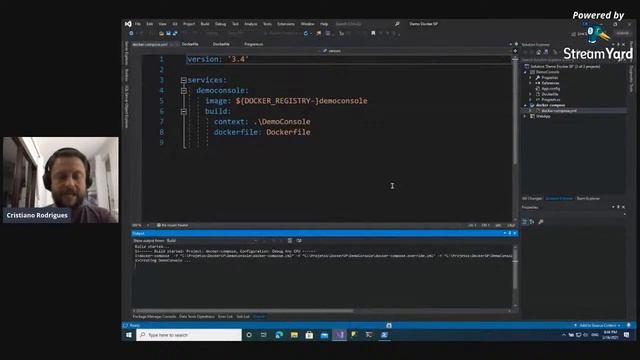Collapse the services block in editor
This screenshot has width=640, height=360.
(x=184, y=80)
